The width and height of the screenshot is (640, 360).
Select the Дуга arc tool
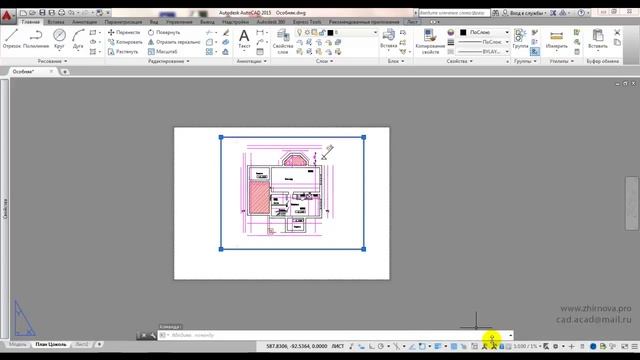pyautogui.click(x=78, y=39)
